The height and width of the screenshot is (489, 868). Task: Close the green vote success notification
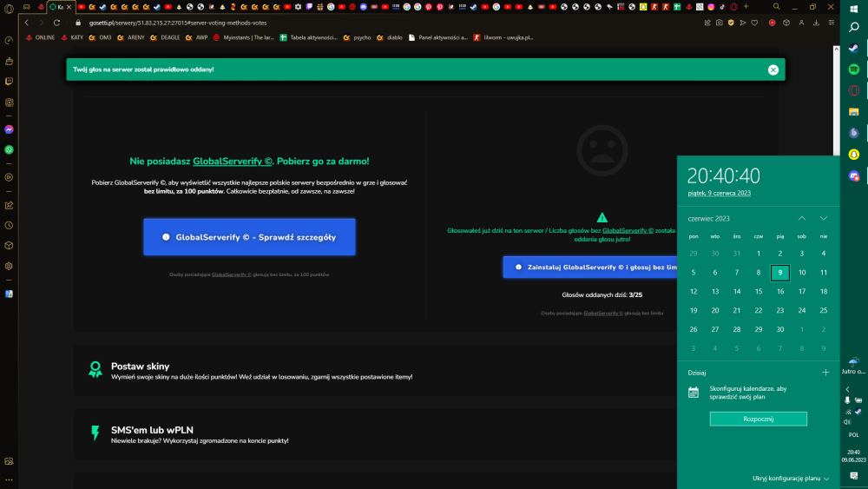pos(773,69)
